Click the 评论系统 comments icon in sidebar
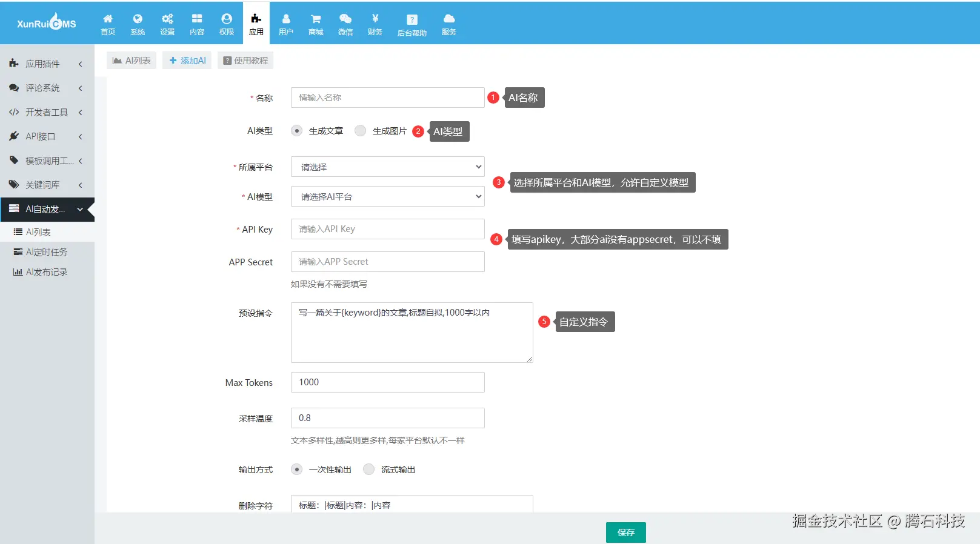Viewport: 980px width, 544px height. 14,88
